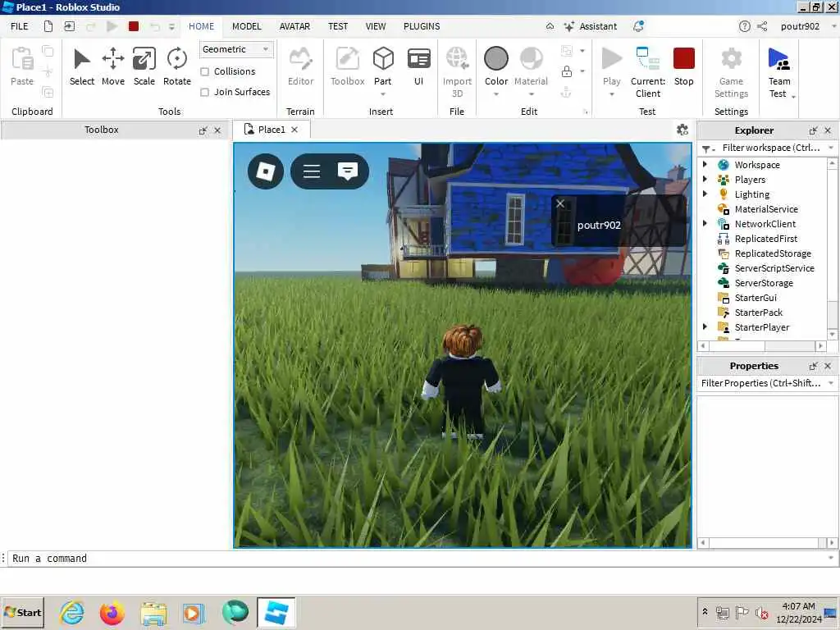840x630 pixels.
Task: Expand the Lighting node
Action: tap(705, 194)
